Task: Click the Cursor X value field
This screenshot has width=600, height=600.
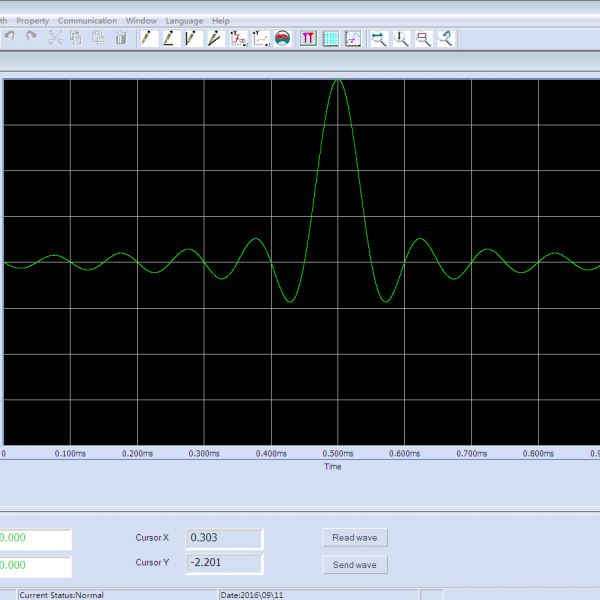Action: (x=225, y=538)
